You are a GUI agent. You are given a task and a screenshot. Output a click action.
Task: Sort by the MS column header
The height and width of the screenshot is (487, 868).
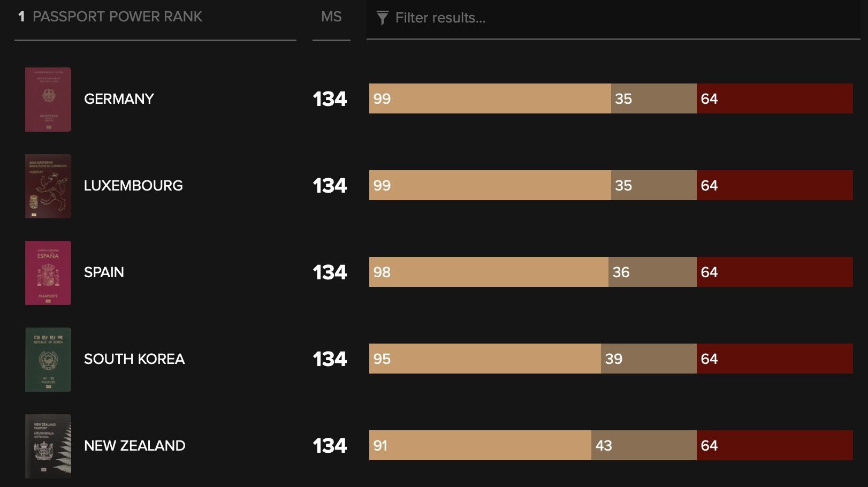coord(331,17)
